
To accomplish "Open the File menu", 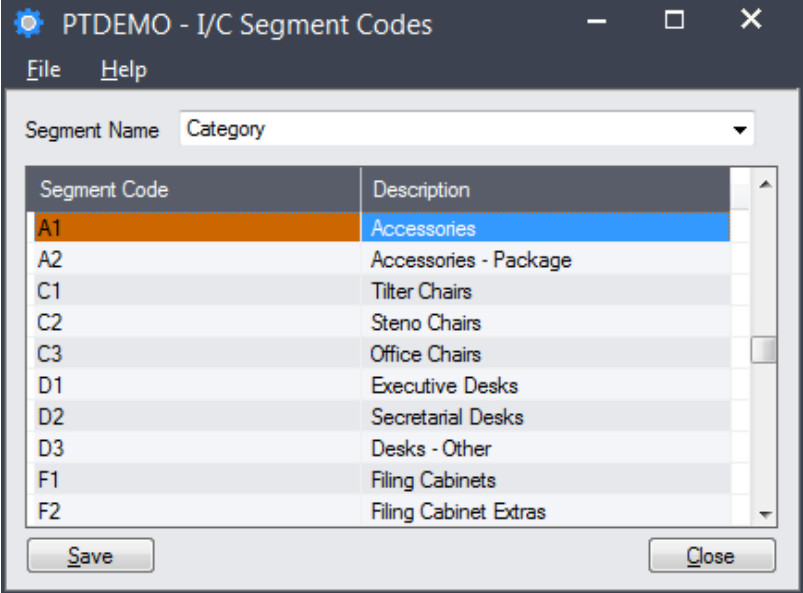I will pos(44,69).
